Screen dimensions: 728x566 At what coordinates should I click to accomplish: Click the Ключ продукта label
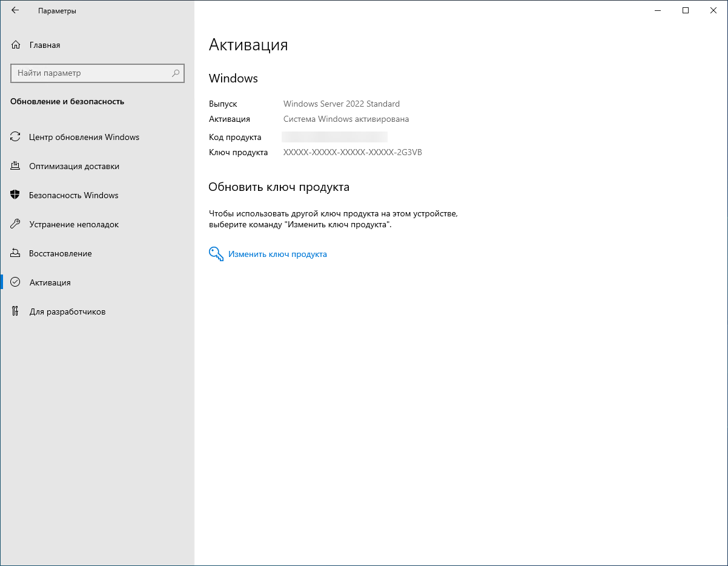[x=238, y=153]
